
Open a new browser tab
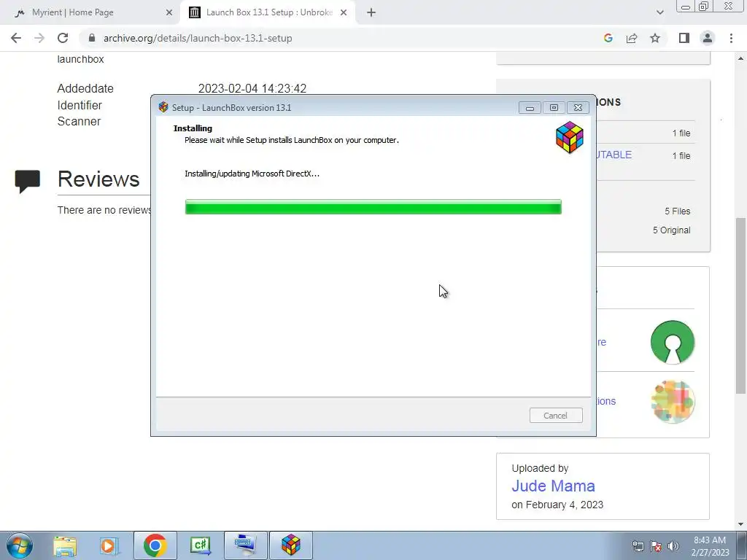(x=371, y=13)
